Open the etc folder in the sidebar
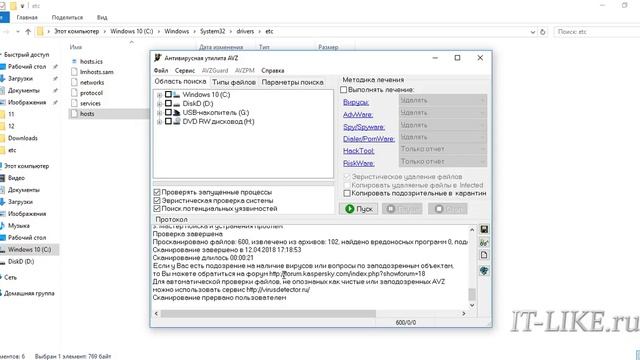Screen dimensions: 640x360 [12, 150]
